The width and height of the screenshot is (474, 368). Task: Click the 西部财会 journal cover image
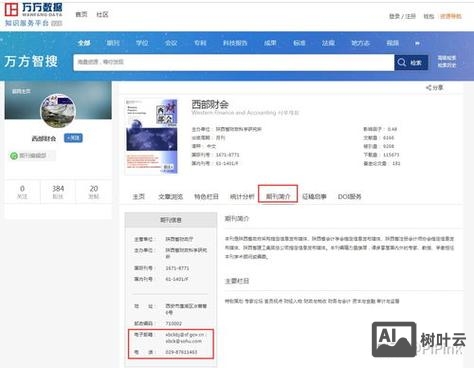point(151,136)
